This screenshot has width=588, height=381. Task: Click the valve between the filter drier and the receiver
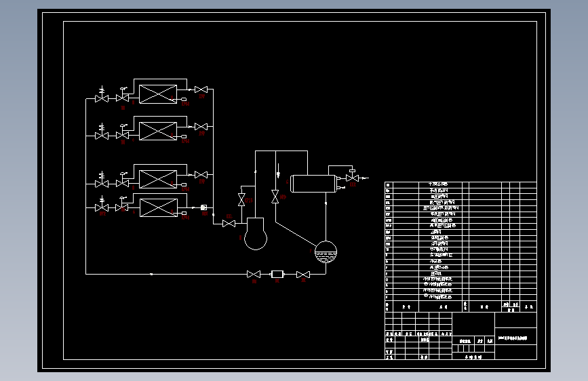[303, 275]
